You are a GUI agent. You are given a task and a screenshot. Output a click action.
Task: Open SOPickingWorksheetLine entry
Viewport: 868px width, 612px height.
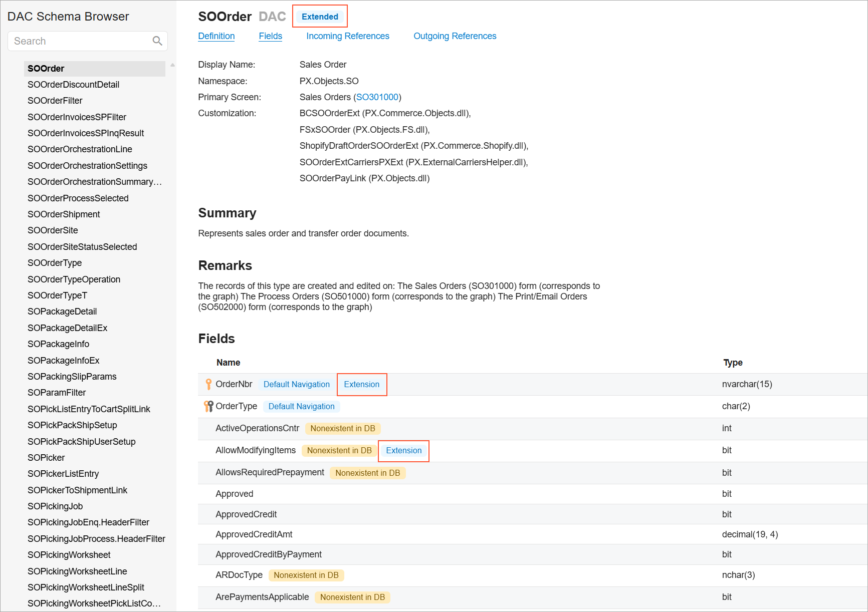click(78, 571)
